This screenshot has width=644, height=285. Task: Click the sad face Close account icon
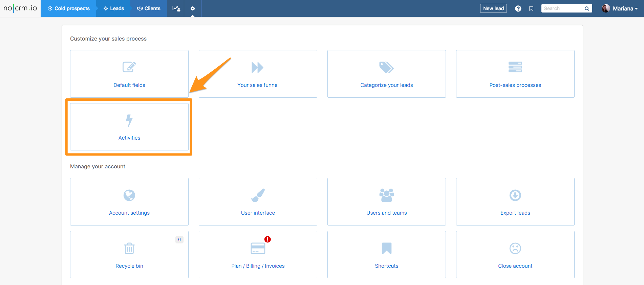coord(515,248)
